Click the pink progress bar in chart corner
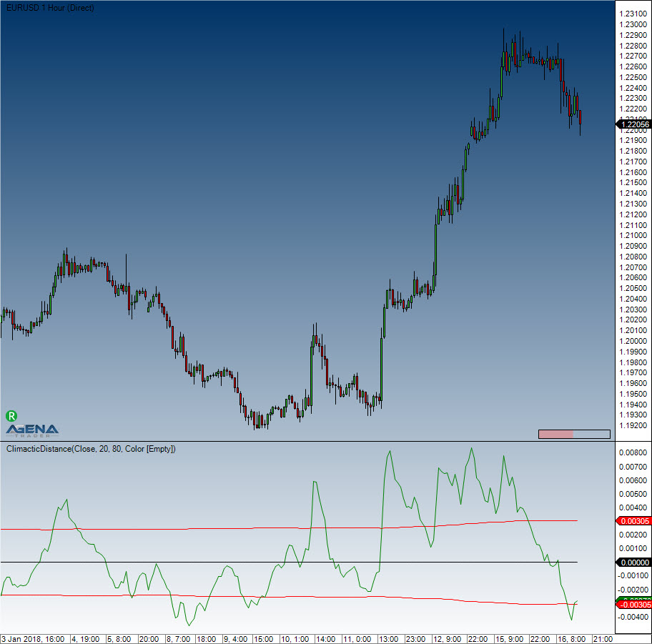 (x=555, y=434)
